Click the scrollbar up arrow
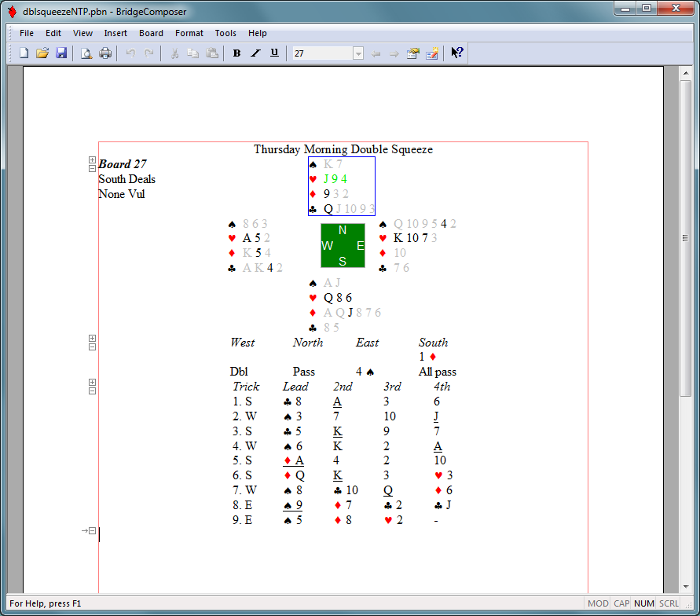The image size is (700, 616). click(x=685, y=73)
